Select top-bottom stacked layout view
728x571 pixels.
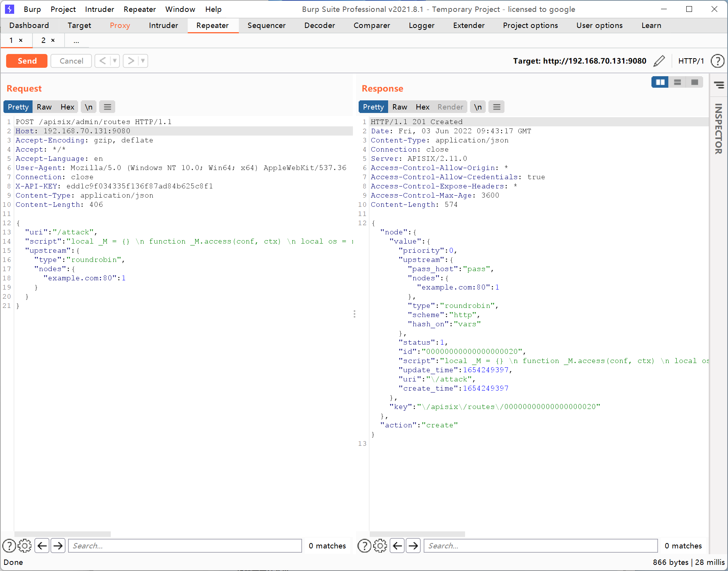[677, 82]
